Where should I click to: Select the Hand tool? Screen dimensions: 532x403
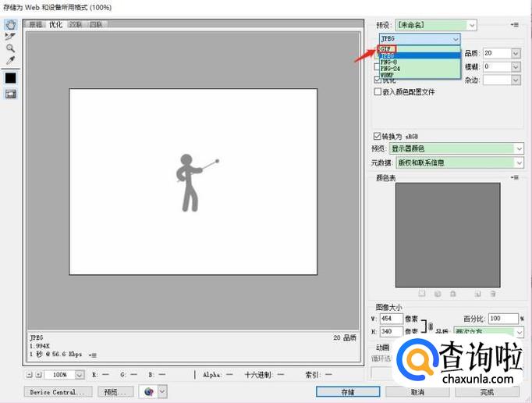click(10, 24)
